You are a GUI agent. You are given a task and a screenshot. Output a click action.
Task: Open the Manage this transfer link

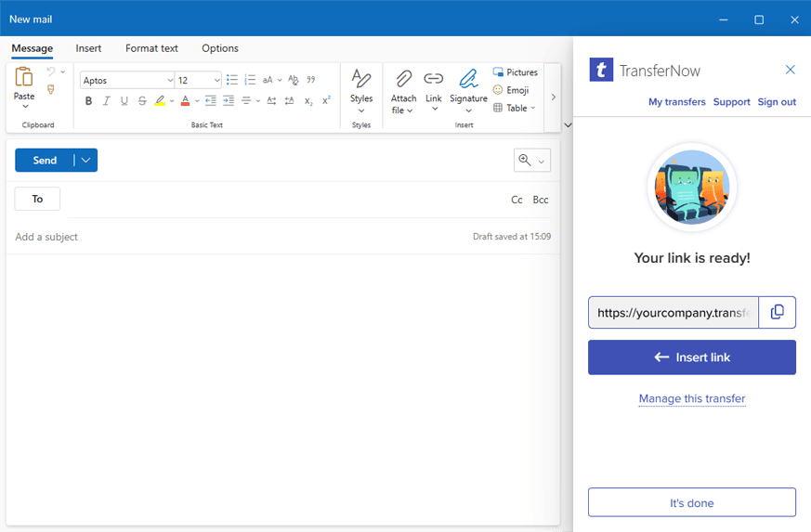click(x=691, y=399)
